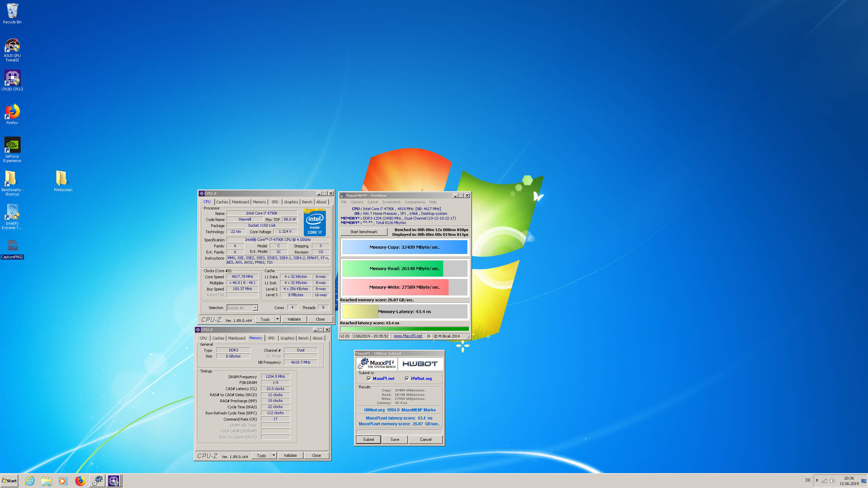This screenshot has width=868, height=488.
Task: Open Screenshot menu in MaxxMEM²
Action: (391, 202)
